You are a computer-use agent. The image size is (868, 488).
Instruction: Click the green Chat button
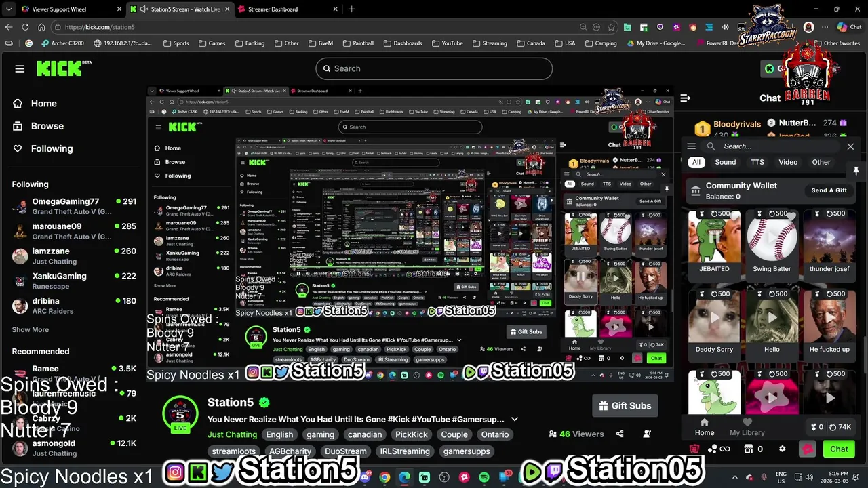point(839,449)
